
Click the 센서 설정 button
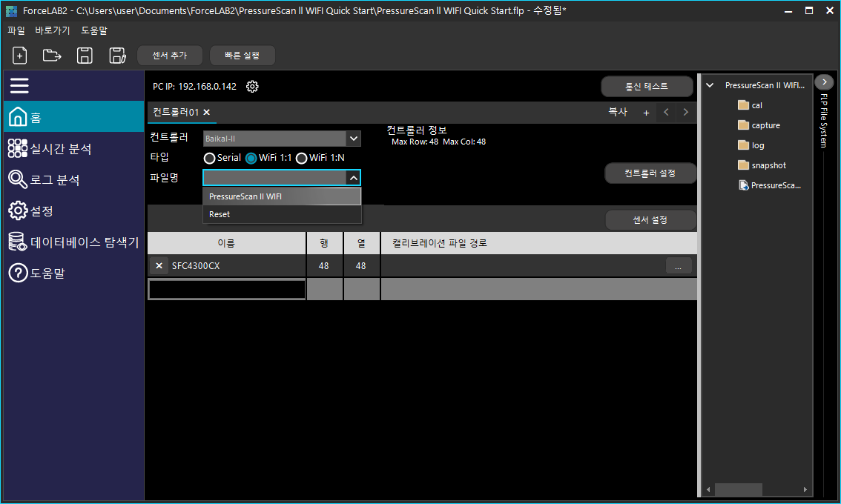[x=650, y=220]
